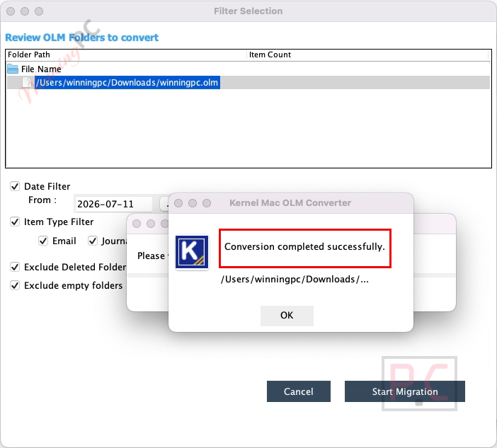
Task: Close the Filter Selection window
Action: pyautogui.click(x=11, y=11)
